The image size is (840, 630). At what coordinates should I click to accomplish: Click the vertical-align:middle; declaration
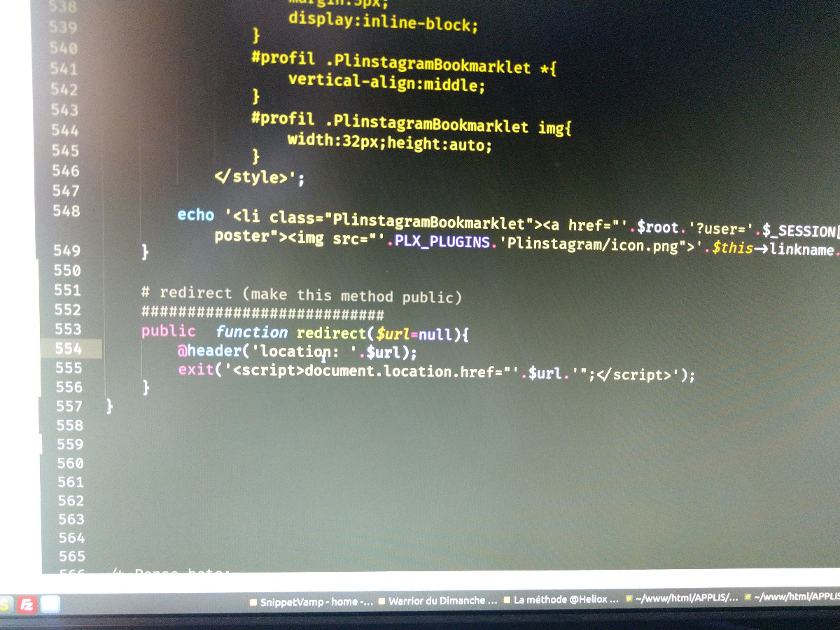click(x=386, y=84)
